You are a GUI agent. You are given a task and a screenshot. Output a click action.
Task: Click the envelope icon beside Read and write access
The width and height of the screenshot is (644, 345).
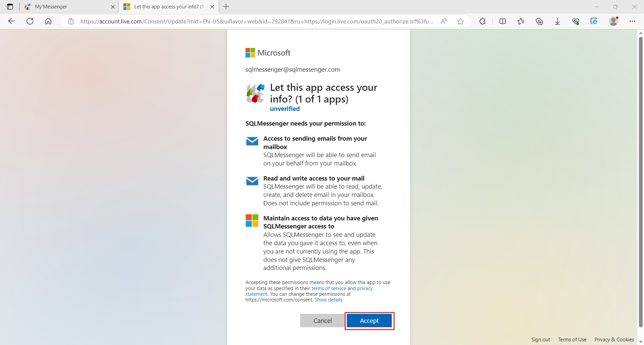coord(252,181)
